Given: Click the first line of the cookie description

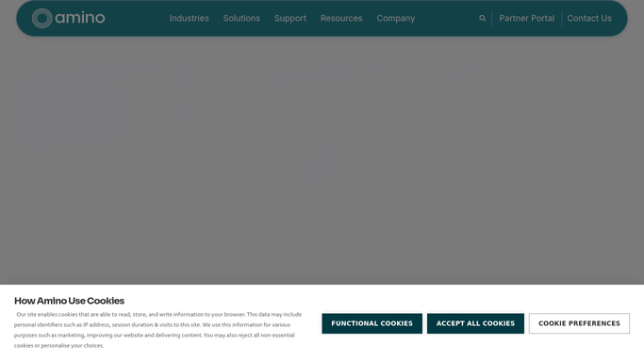Looking at the screenshot, I should 159,314.
